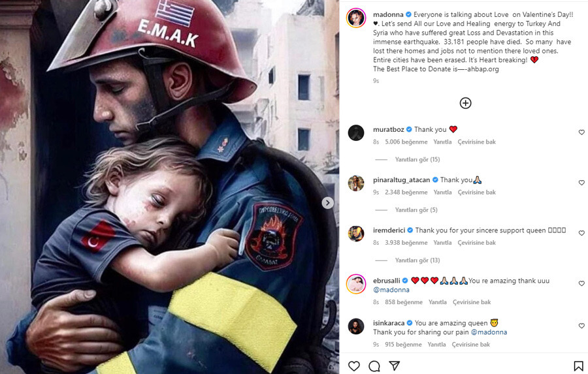Screen dimensions: 588x374
Task: Click @madonna mention in isinkaraca's comment
Action: pyautogui.click(x=489, y=332)
